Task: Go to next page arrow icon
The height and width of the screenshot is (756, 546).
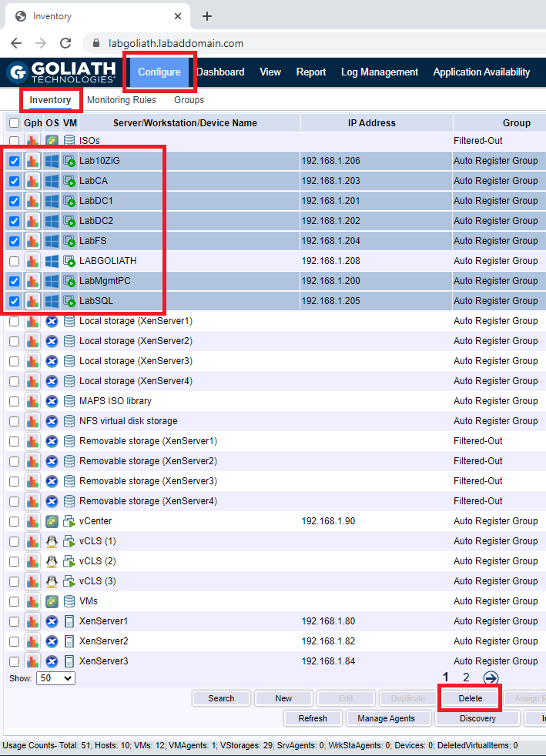Action: coord(491,677)
